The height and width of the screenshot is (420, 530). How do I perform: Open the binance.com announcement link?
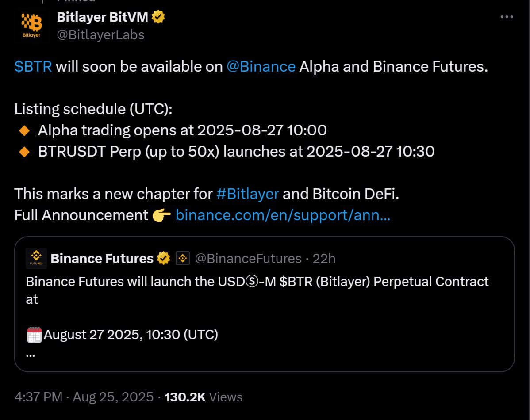pos(283,215)
